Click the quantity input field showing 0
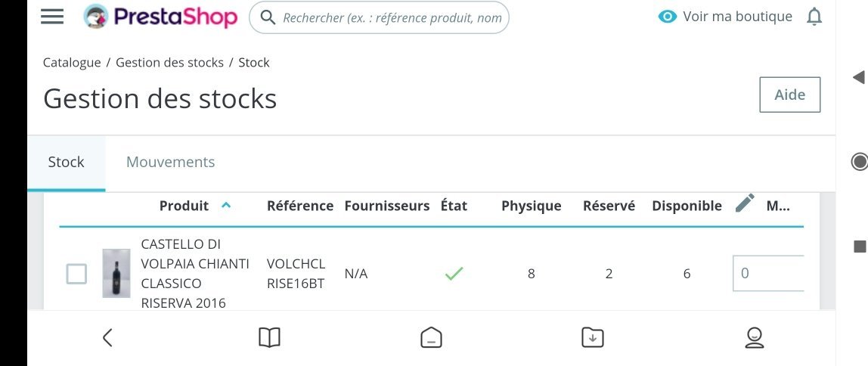868x366 pixels. click(768, 273)
